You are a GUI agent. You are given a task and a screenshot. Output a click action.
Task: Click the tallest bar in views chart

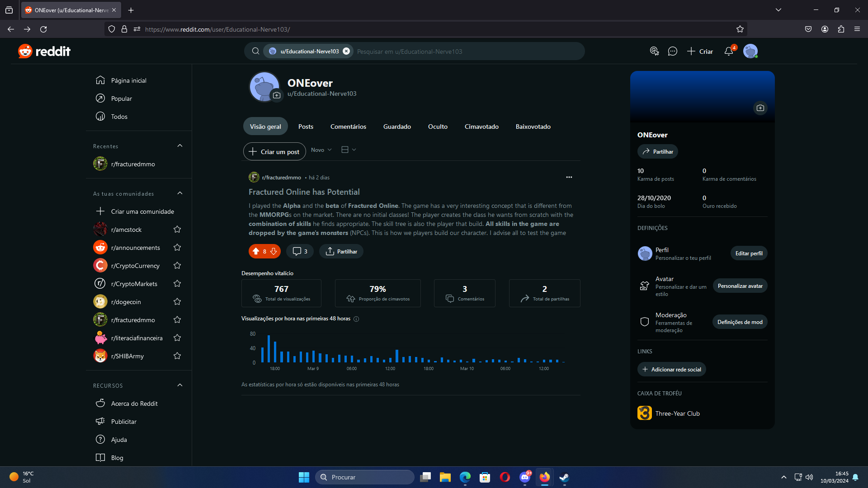(x=269, y=348)
